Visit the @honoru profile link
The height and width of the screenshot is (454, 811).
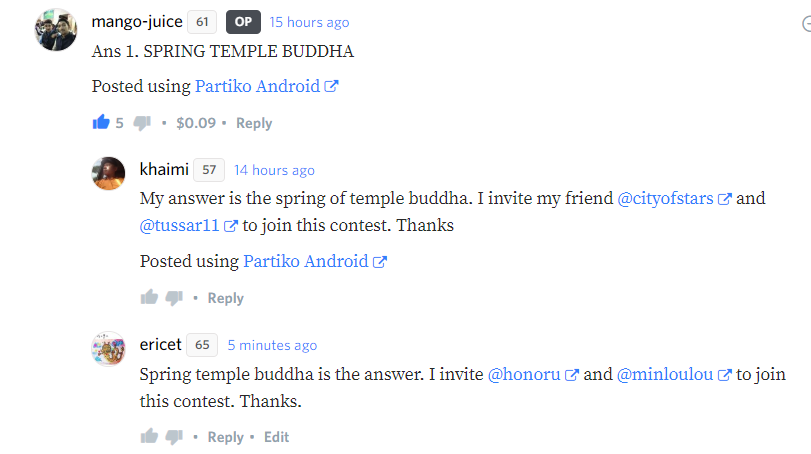click(x=524, y=375)
